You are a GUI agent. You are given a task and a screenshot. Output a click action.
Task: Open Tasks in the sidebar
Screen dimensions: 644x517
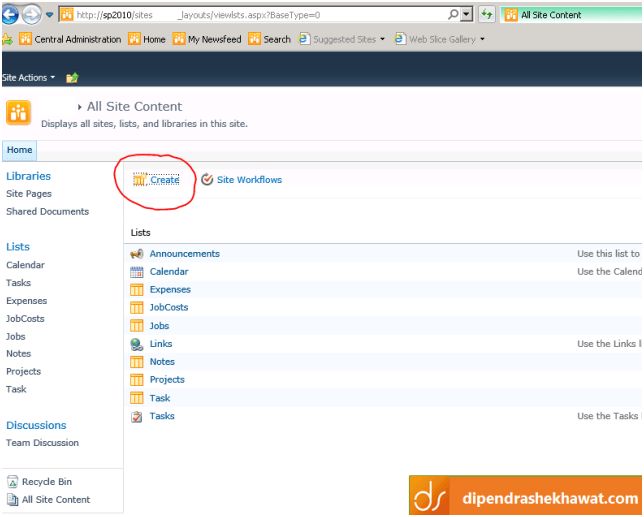[x=18, y=283]
